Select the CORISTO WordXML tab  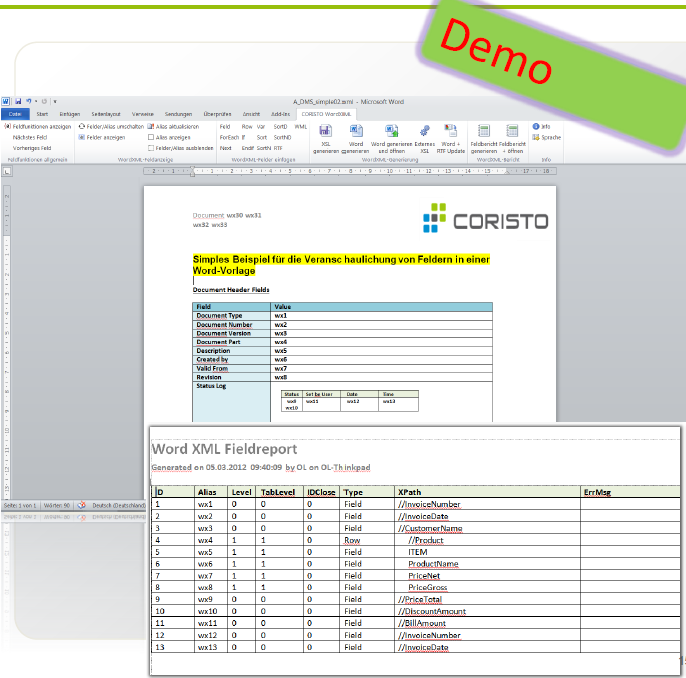(326, 114)
